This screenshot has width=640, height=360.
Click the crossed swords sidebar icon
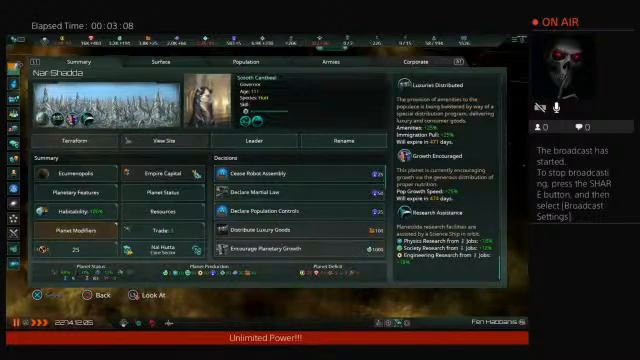pos(13,233)
